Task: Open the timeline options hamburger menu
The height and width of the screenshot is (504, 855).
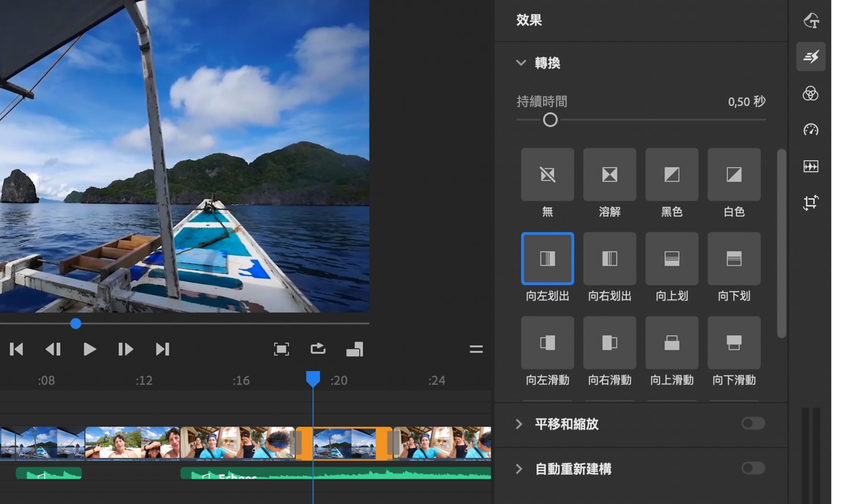Action: coord(476,350)
